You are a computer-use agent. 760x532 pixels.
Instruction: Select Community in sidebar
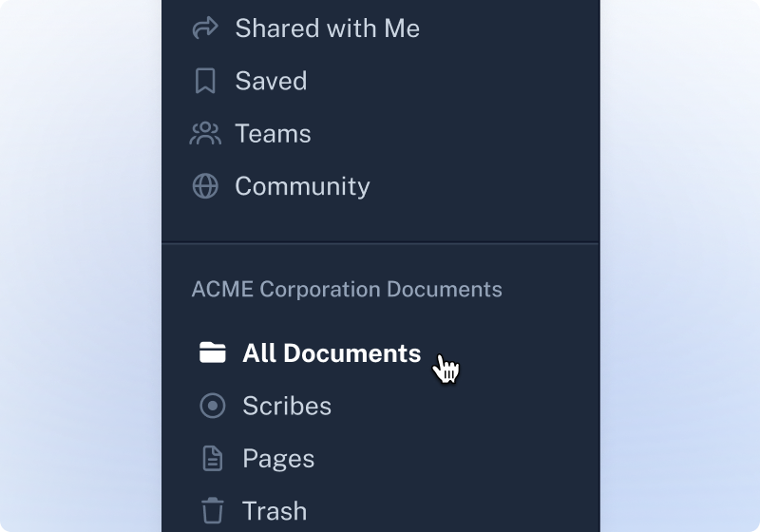pyautogui.click(x=302, y=186)
